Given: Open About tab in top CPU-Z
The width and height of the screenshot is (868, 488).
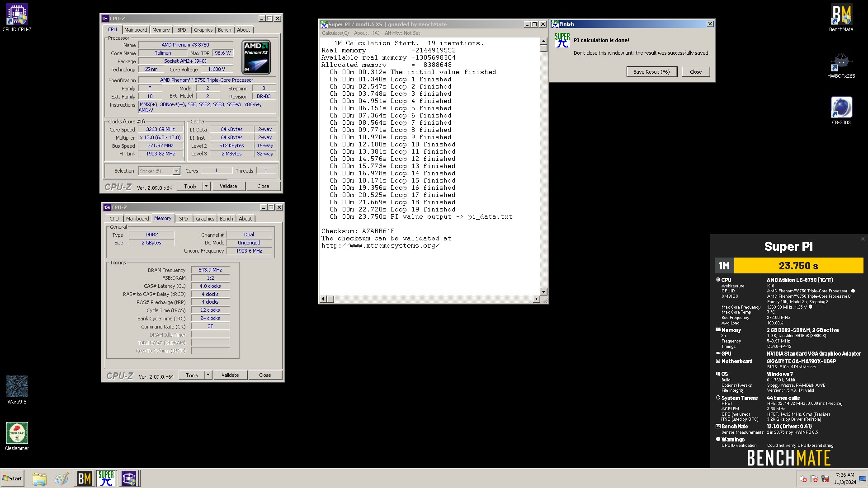Looking at the screenshot, I should [244, 30].
